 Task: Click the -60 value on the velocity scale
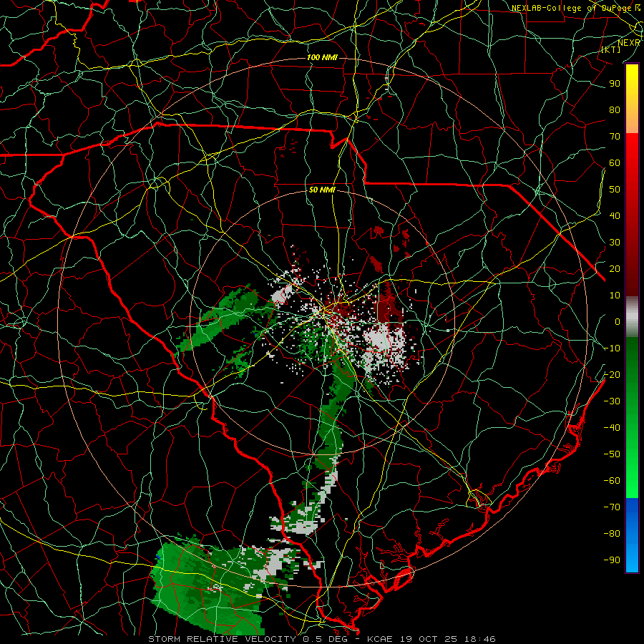[x=612, y=481]
